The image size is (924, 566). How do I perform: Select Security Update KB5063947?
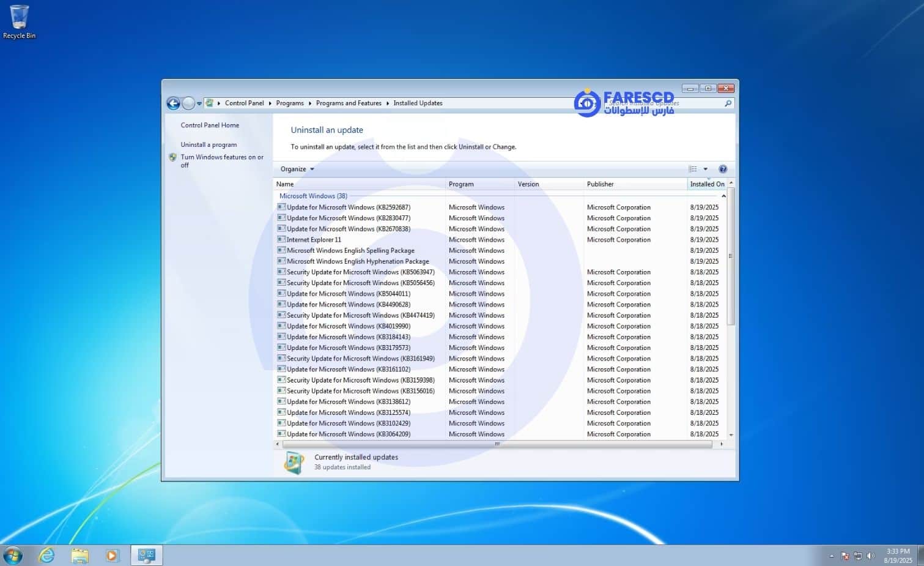click(x=500, y=272)
